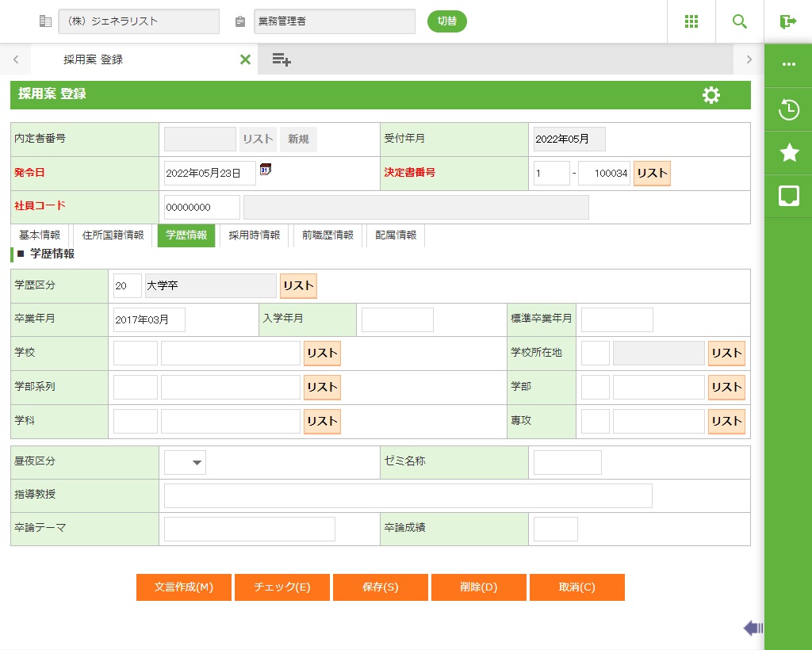Open calendar picker next to 発令日
Screen dimensions: 812x650
tap(266, 169)
